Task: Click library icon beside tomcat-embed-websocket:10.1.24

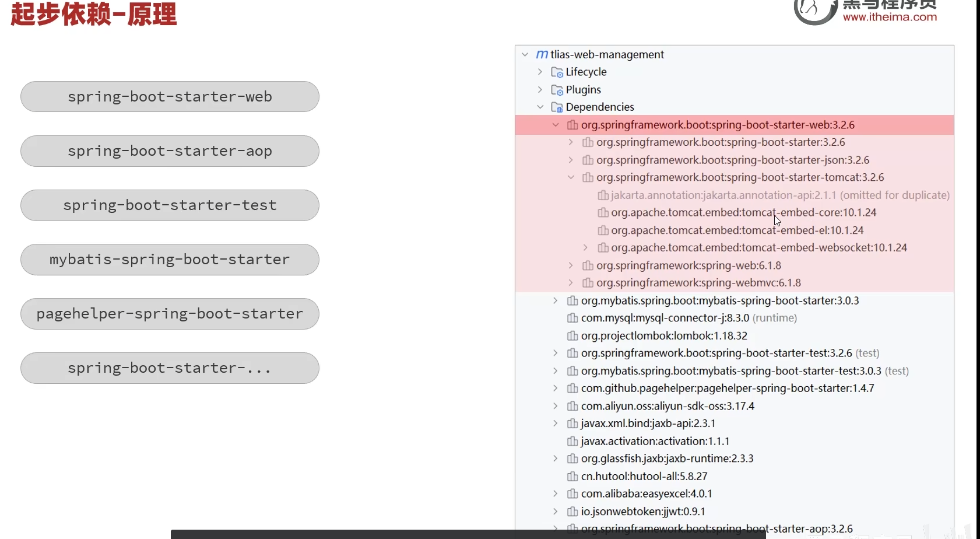Action: [603, 248]
